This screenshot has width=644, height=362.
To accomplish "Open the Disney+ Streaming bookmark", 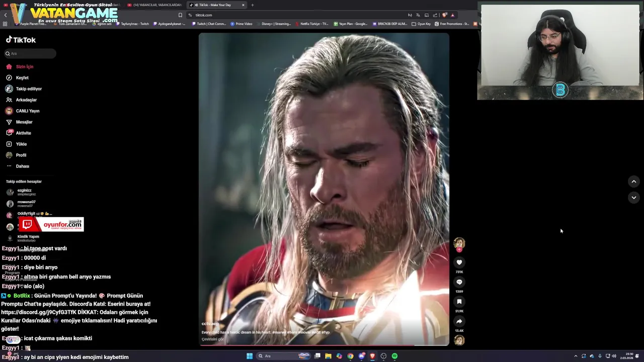I will pyautogui.click(x=274, y=24).
